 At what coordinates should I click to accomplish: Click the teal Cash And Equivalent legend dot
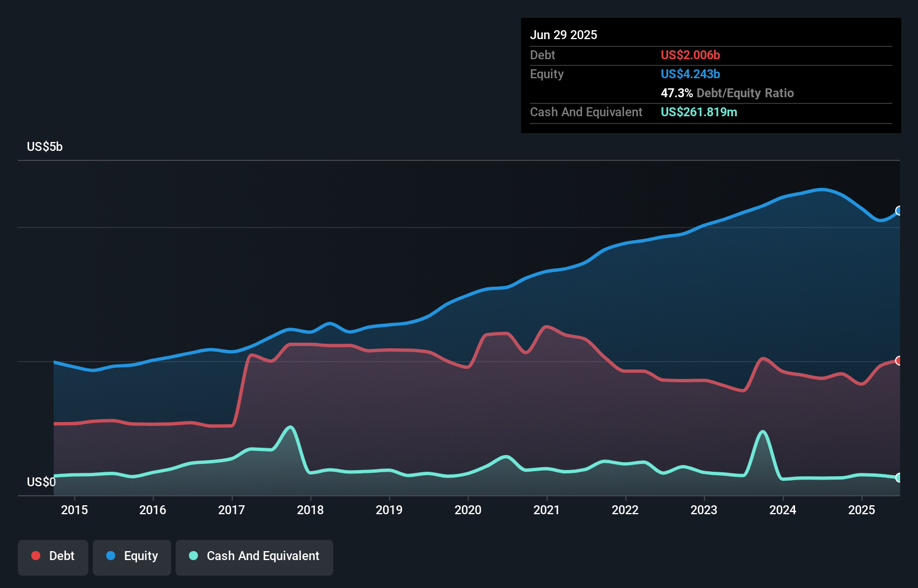pyautogui.click(x=192, y=556)
